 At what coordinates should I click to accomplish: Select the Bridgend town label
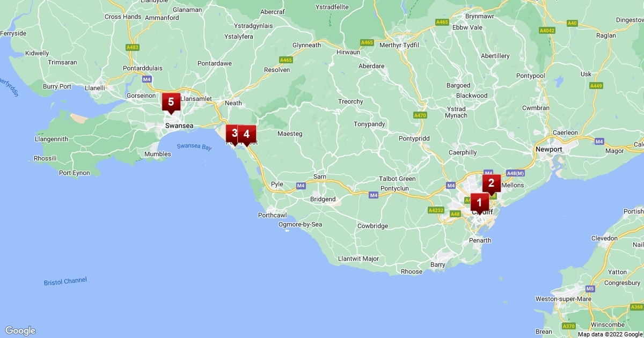323,199
